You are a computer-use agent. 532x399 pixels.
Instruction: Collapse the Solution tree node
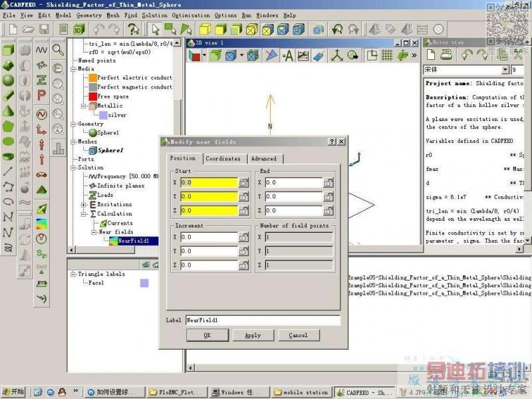coord(73,168)
